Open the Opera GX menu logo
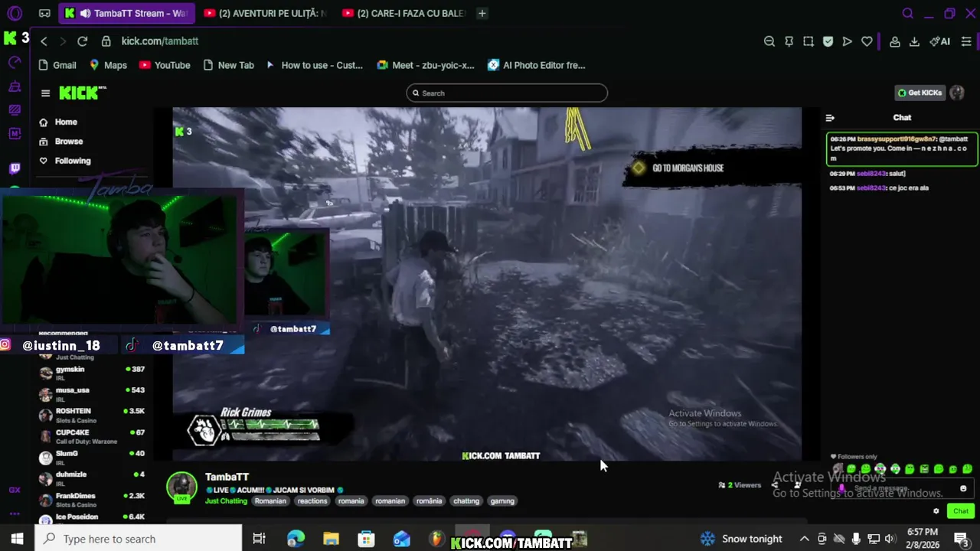This screenshot has width=980, height=551. [15, 13]
